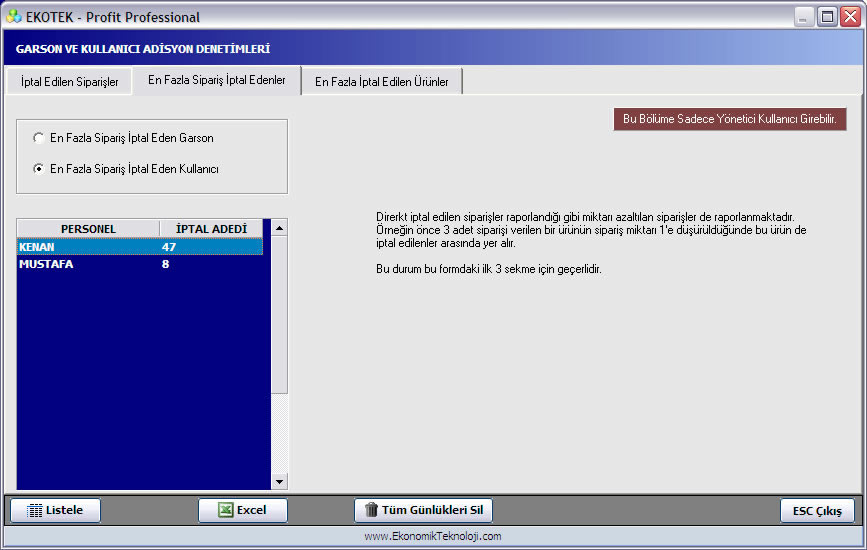Click the red admin-only notice banner
The height and width of the screenshot is (550, 867).
tap(730, 119)
